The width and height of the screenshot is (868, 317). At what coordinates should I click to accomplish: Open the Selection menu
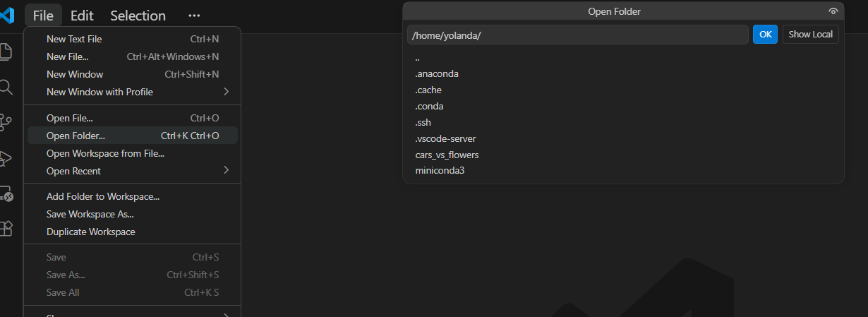[138, 16]
